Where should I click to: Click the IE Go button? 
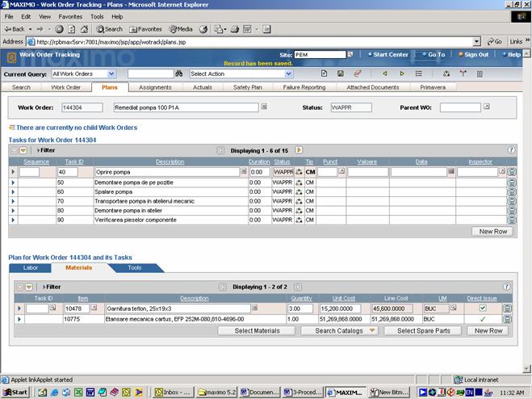click(494, 42)
